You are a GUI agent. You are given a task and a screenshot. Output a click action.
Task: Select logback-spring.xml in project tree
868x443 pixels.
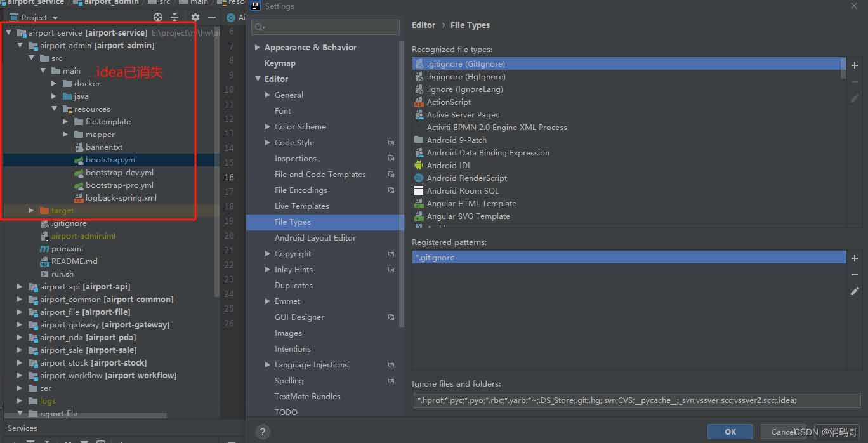click(x=121, y=198)
